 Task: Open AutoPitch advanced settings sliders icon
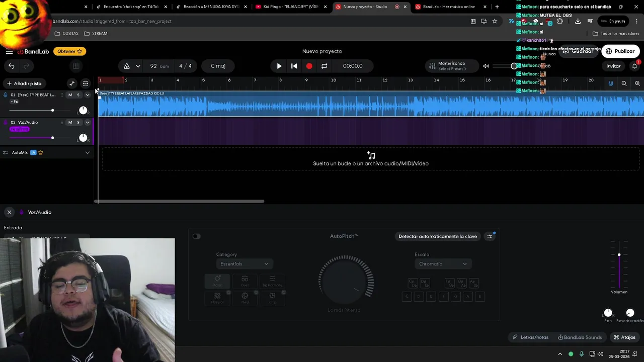[490, 236]
